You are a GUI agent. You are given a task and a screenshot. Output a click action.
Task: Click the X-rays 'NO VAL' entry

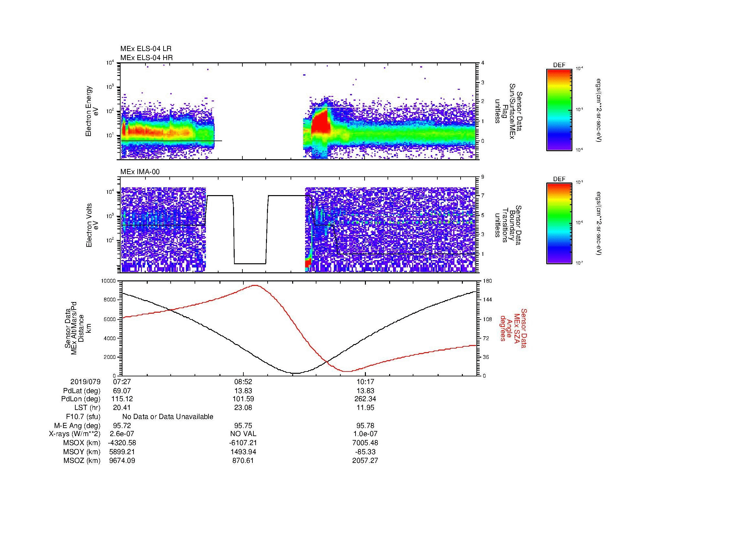tap(243, 434)
